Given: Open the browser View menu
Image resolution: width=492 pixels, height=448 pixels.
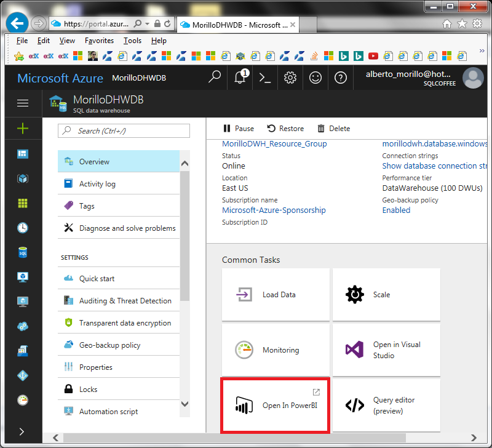Looking at the screenshot, I should 67,41.
